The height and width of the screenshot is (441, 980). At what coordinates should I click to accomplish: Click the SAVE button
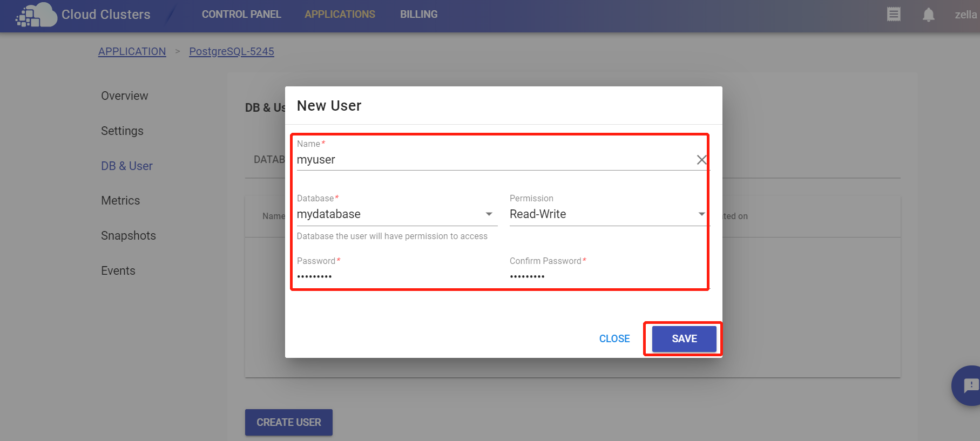(684, 338)
